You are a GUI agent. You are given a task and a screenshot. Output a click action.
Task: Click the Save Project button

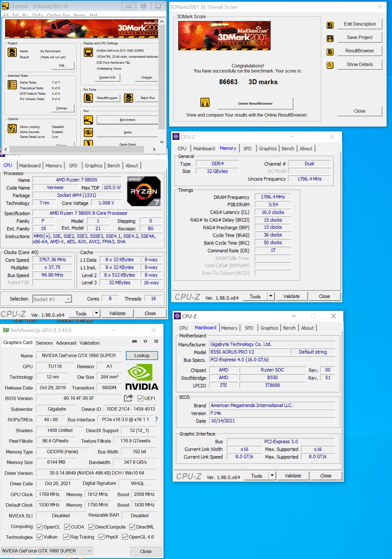coord(360,37)
